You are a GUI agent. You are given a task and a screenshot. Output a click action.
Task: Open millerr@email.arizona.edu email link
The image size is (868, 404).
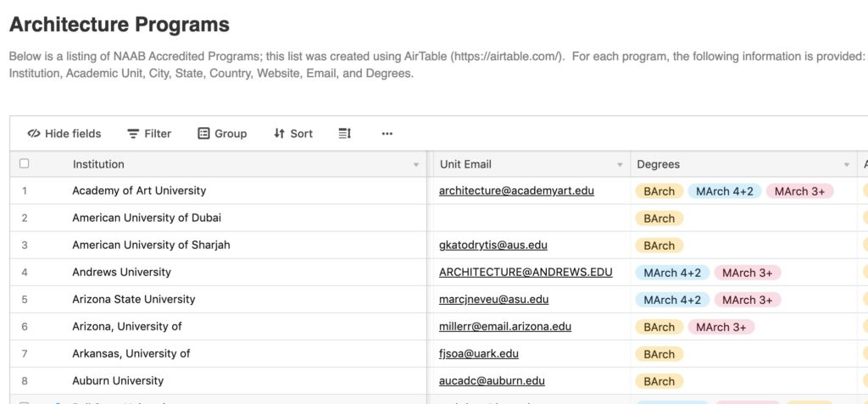(x=505, y=326)
